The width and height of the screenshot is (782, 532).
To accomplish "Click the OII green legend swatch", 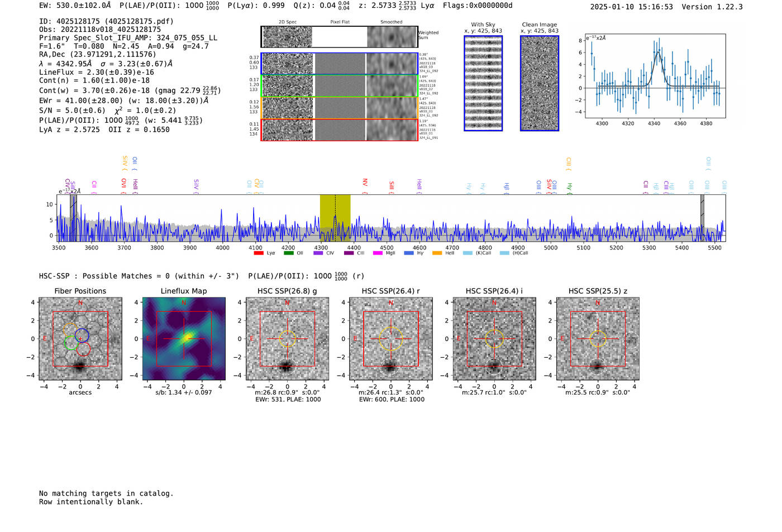I will click(288, 253).
